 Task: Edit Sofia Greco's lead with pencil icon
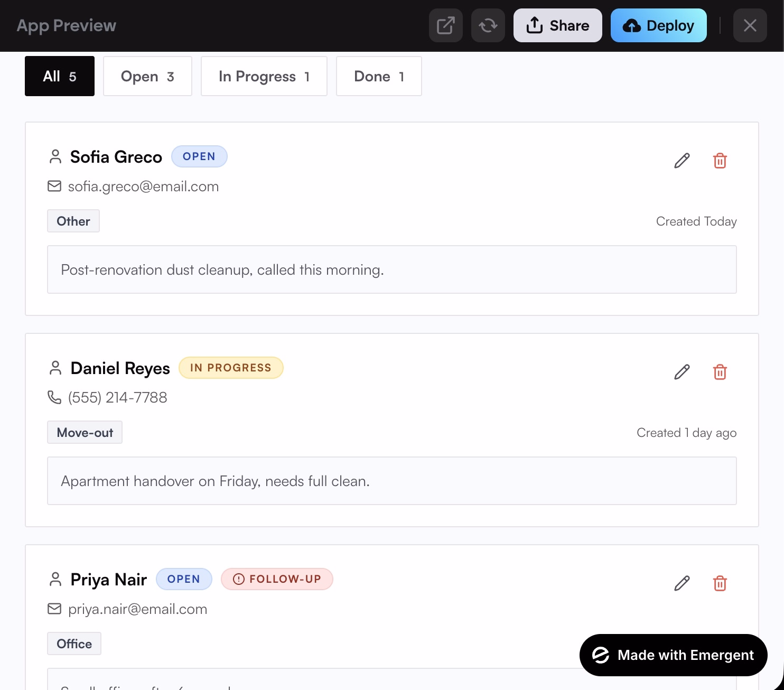(x=682, y=161)
